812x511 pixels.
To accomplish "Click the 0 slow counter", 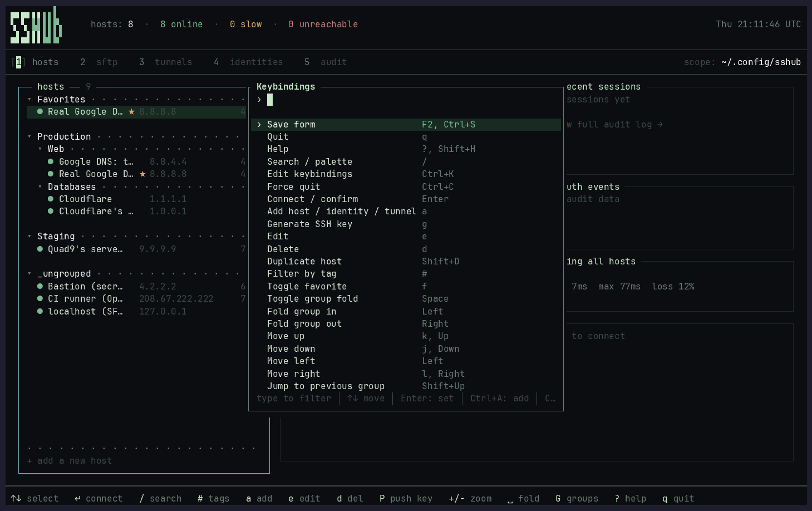I will (x=246, y=24).
